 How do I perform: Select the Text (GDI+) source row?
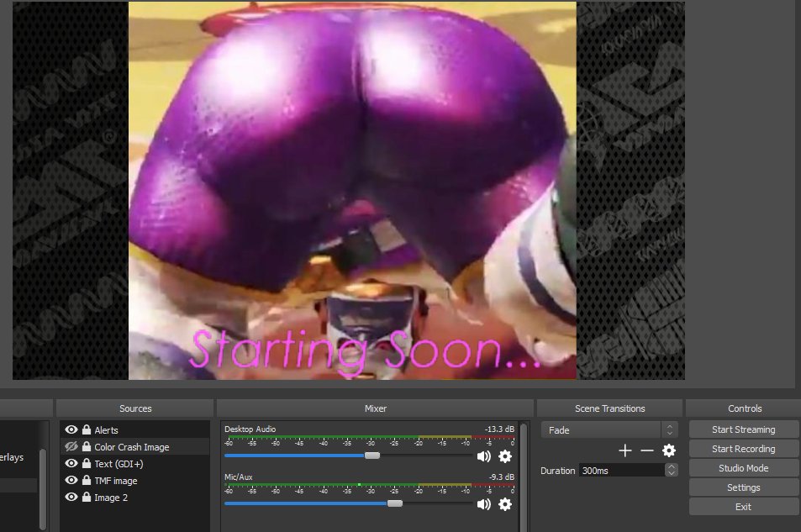coord(134,464)
